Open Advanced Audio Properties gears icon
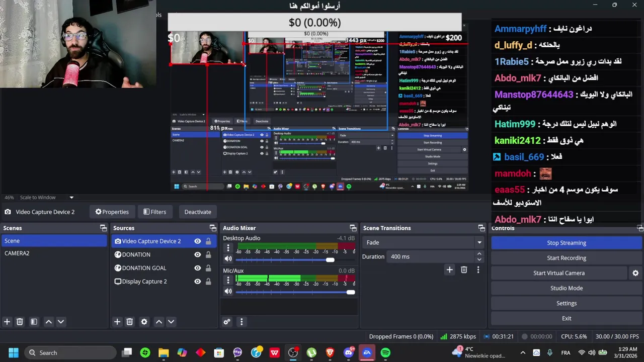This screenshot has width=644, height=362. tap(227, 322)
